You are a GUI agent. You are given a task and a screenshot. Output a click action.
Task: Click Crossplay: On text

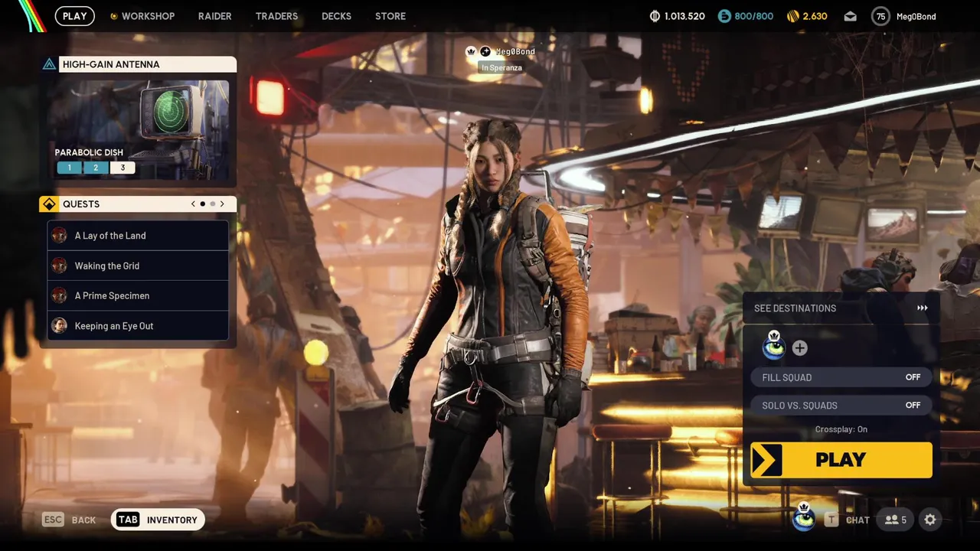841,429
